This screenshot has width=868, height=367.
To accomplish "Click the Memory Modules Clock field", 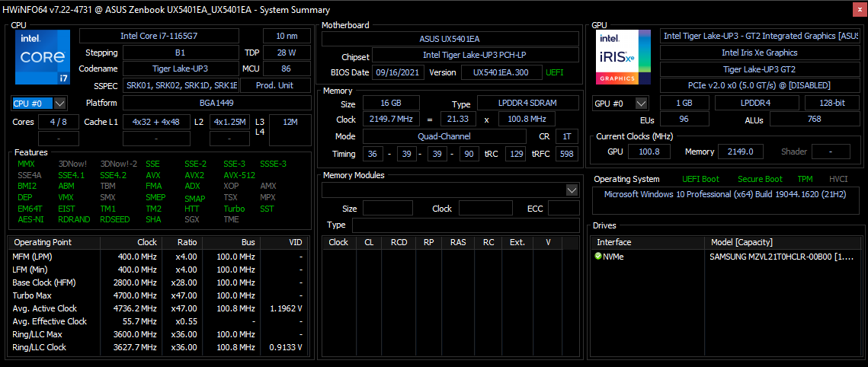I will click(485, 209).
